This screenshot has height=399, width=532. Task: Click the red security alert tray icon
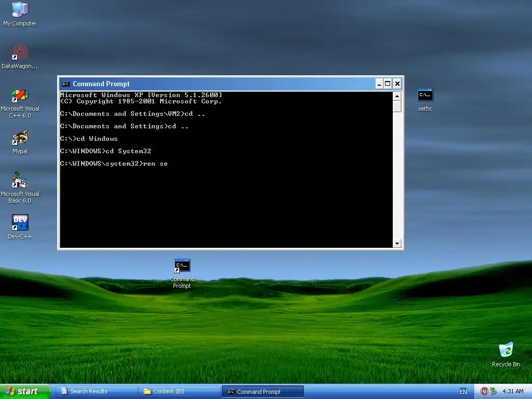tap(484, 392)
